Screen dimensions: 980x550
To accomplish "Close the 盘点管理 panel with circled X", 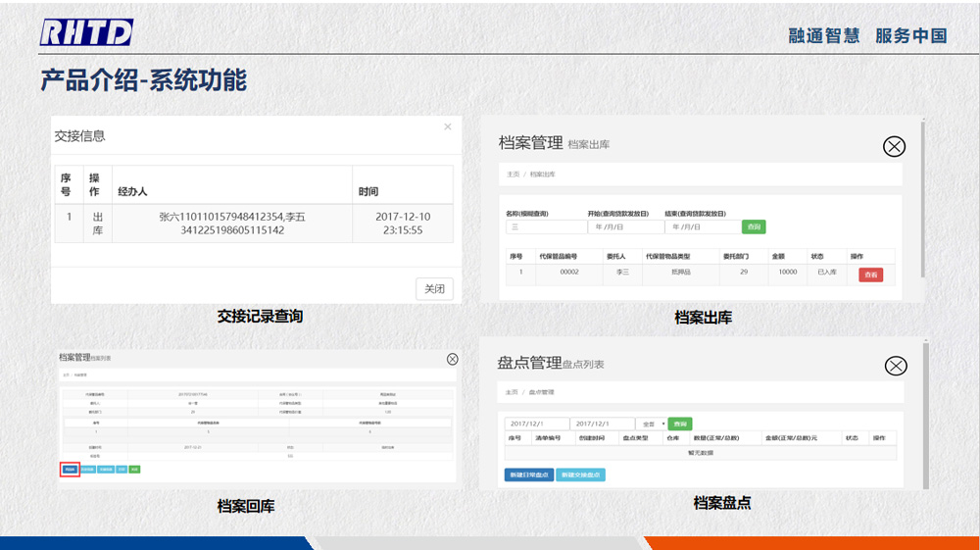I will [896, 366].
